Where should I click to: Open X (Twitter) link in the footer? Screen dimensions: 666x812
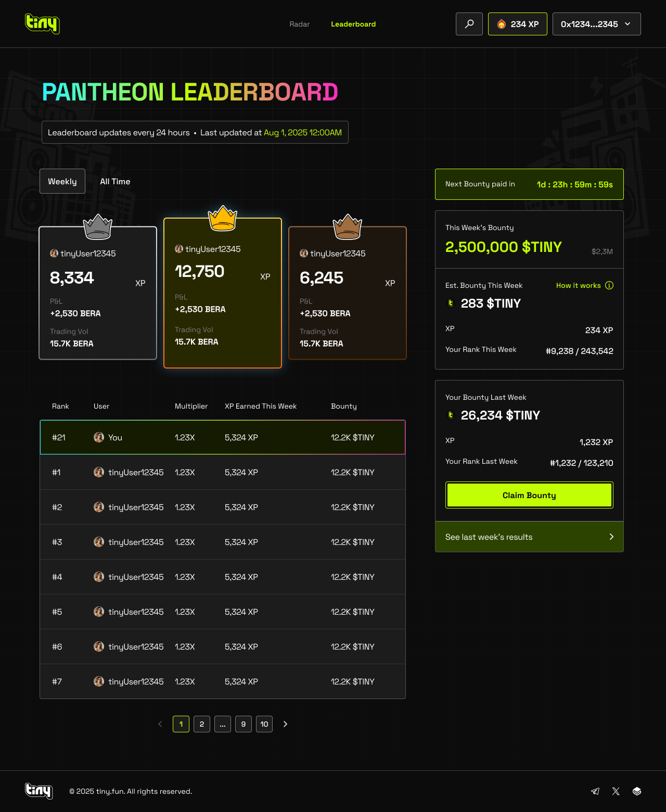coord(616,791)
